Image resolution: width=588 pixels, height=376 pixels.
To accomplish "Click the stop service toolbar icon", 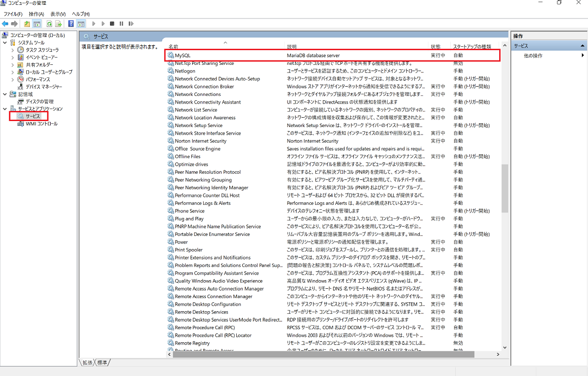I will point(112,24).
